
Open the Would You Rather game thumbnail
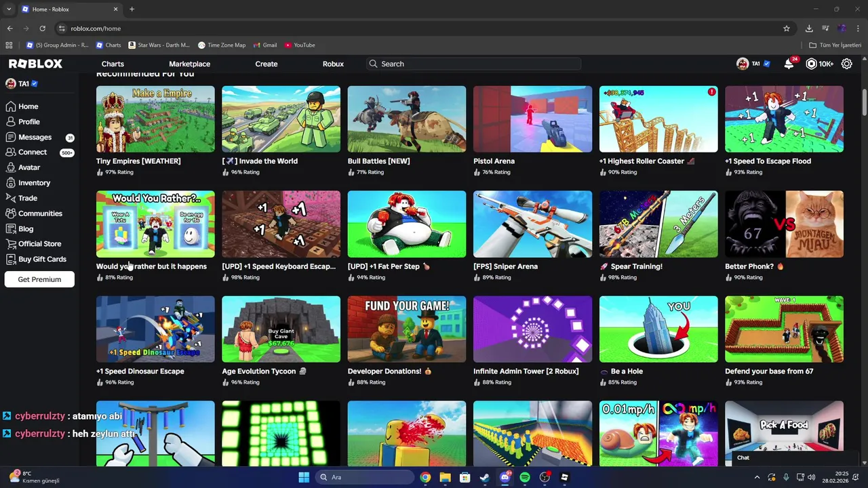[155, 224]
